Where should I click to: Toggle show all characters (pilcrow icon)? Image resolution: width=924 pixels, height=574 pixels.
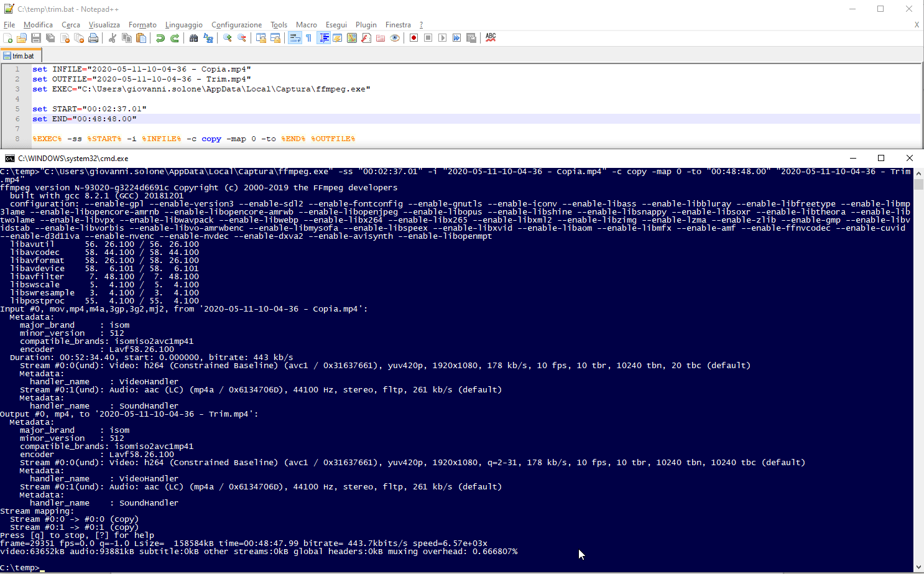(x=309, y=38)
